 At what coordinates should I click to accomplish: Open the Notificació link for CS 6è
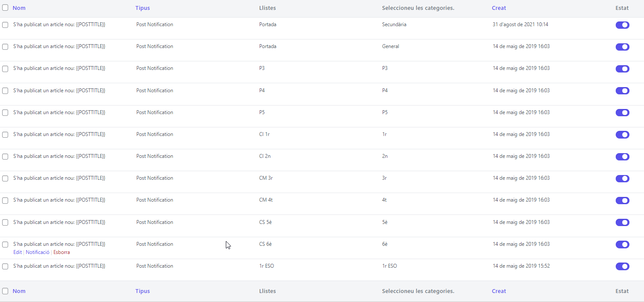[37, 252]
